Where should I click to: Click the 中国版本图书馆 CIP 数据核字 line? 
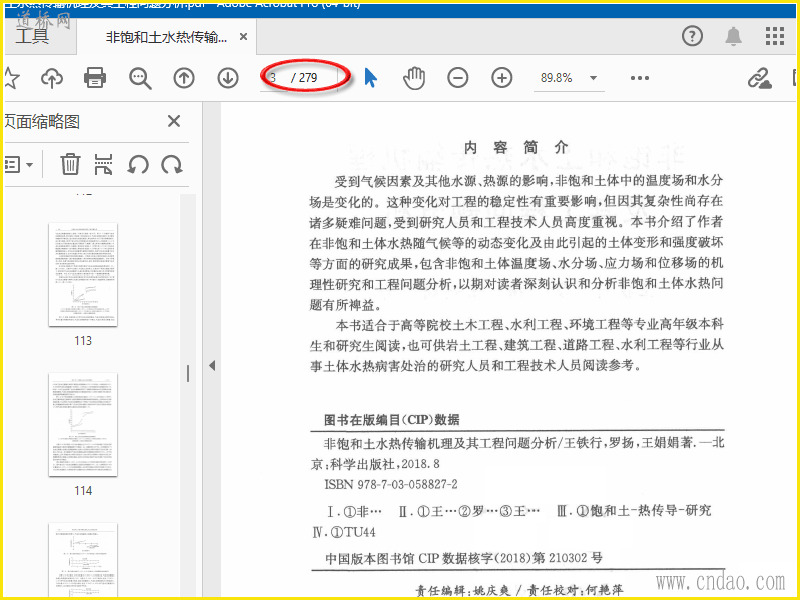[x=464, y=558]
